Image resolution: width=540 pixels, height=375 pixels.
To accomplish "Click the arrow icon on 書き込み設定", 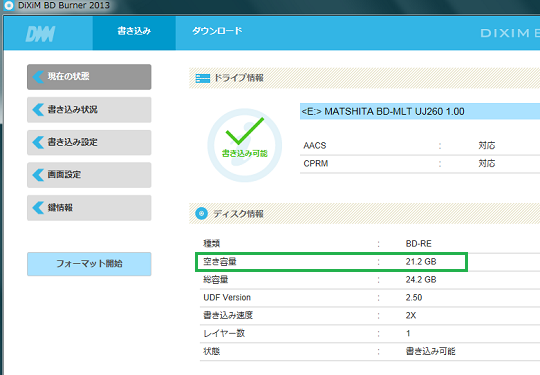I will click(x=38, y=142).
